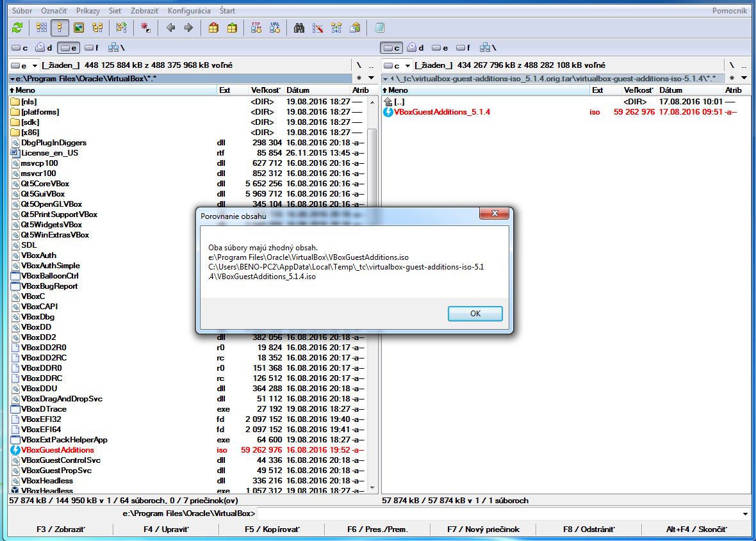Open the new URL connection icon

pos(275,28)
